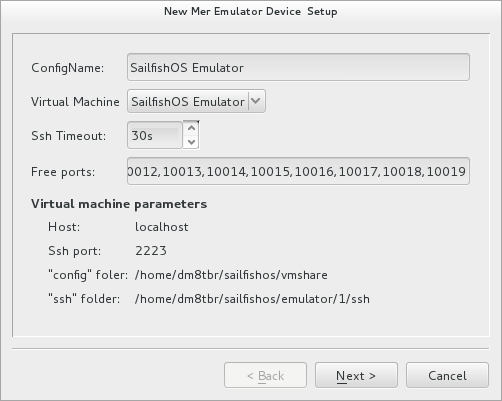Click inside the Free ports field
502x401 pixels.
click(298, 171)
